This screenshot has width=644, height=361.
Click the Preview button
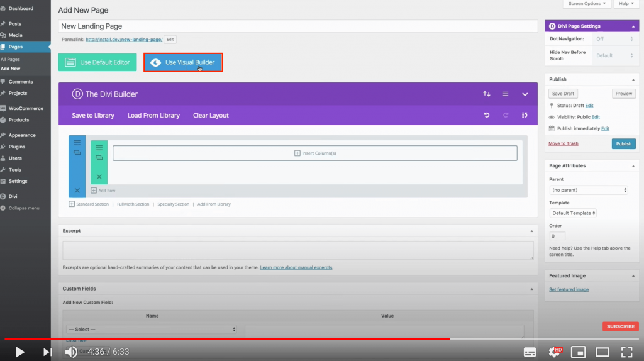pyautogui.click(x=623, y=94)
